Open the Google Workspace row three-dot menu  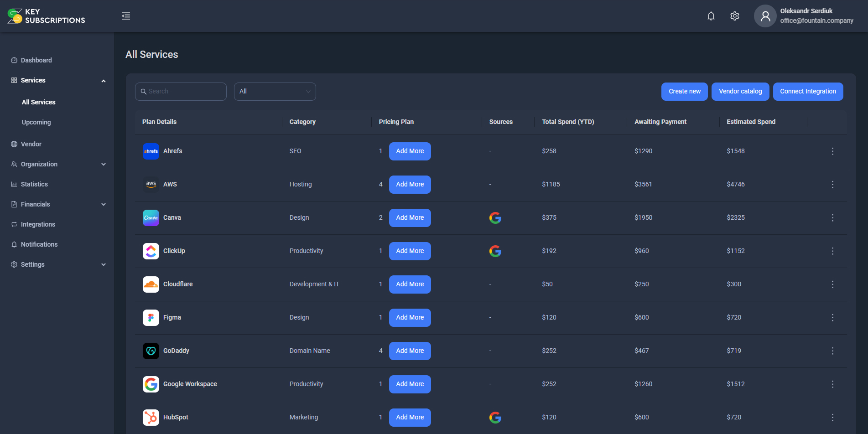click(833, 384)
